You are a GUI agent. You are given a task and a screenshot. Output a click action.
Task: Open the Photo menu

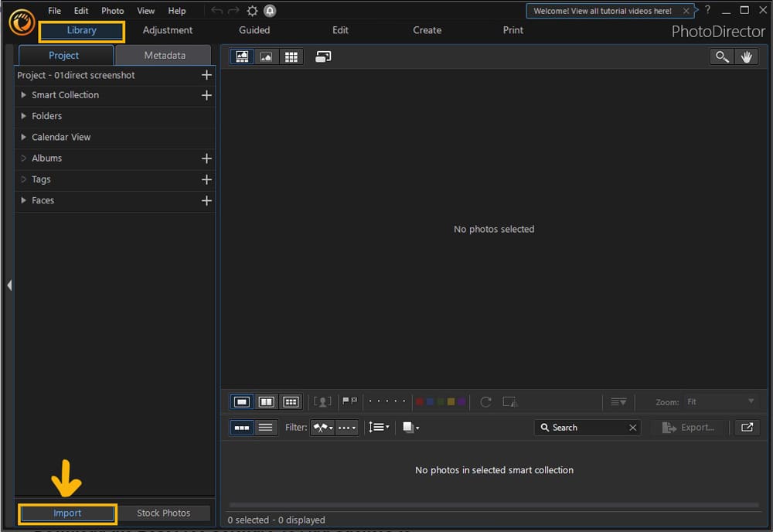click(x=112, y=10)
